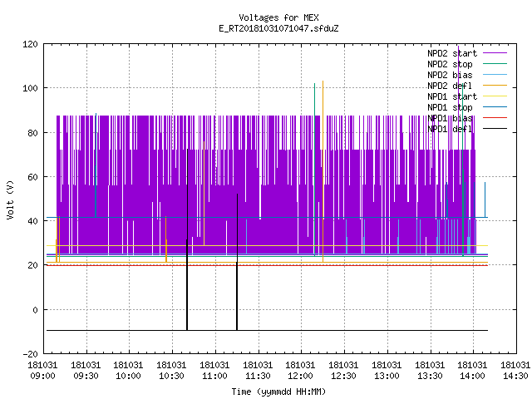532x399 pixels.
Task: Click the purple NPD2 start legend line
Action: 495,53
